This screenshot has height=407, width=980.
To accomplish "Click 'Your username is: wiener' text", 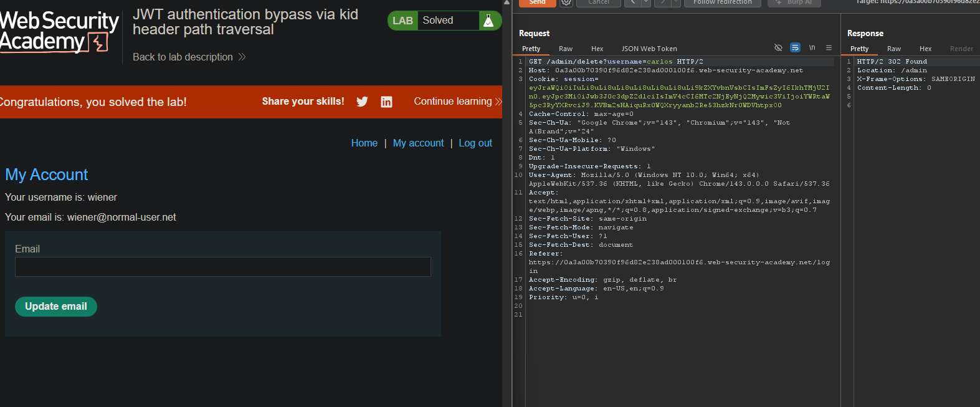I will pyautogui.click(x=61, y=198).
